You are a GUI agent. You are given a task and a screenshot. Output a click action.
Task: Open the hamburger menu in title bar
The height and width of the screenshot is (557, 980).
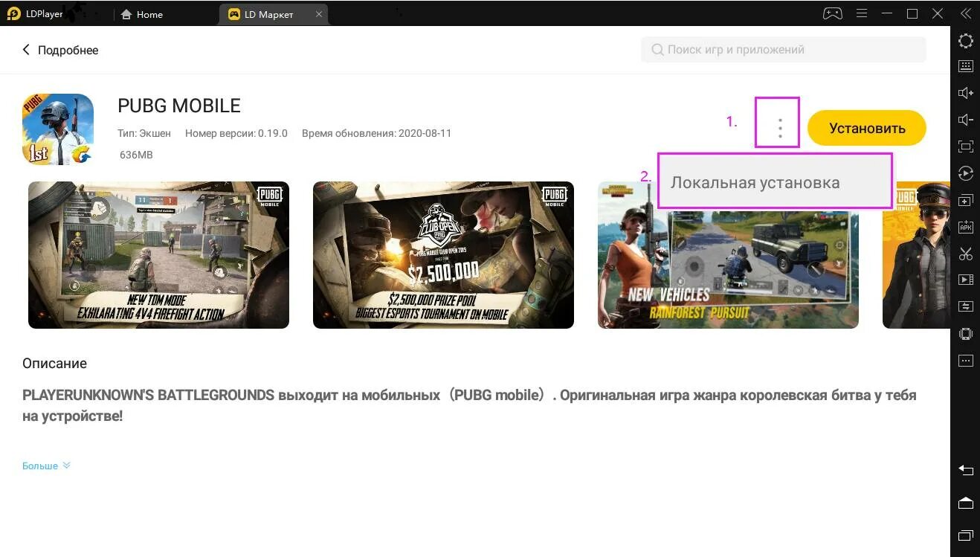click(x=862, y=13)
